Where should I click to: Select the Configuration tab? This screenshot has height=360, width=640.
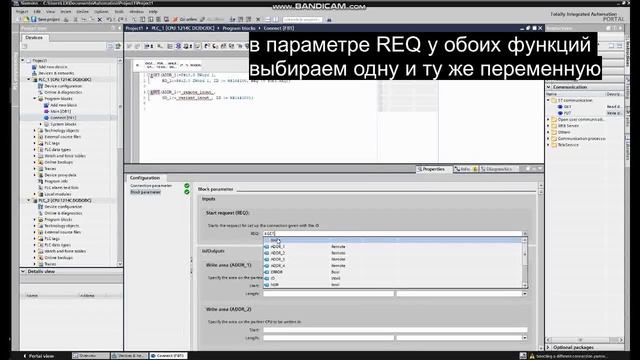pyautogui.click(x=145, y=178)
